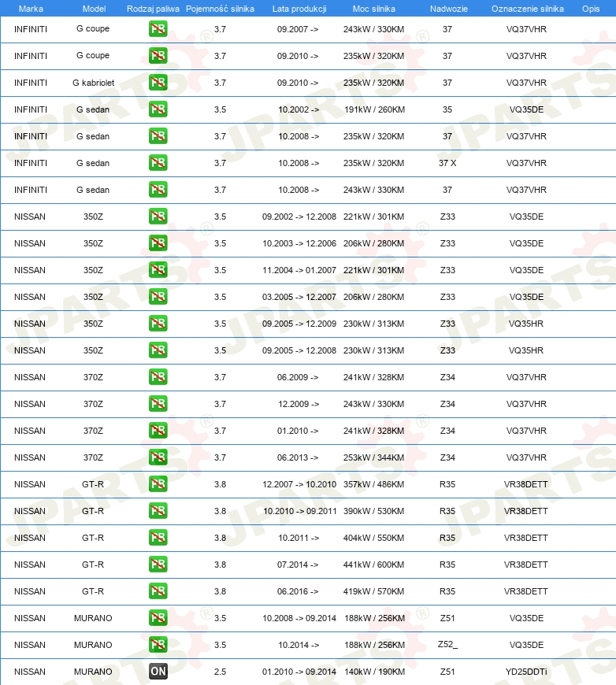Click the petrol icon for 350Z 11.2004 -> 01.2007 row

point(158,270)
